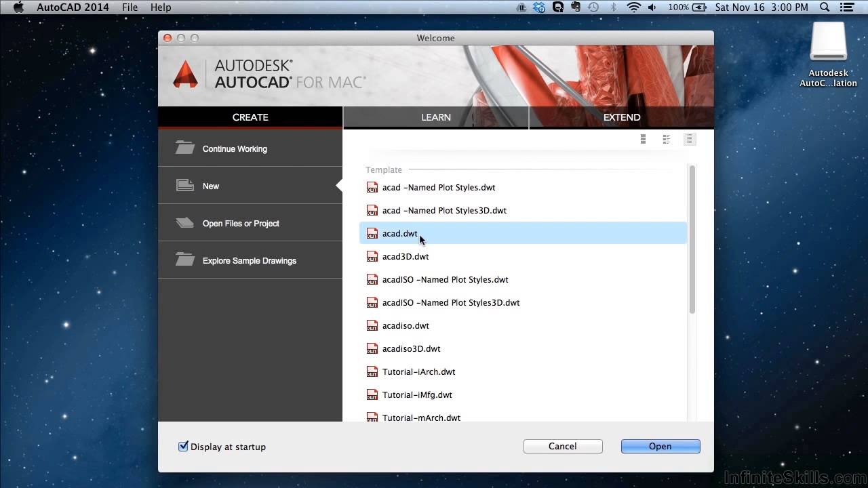This screenshot has width=868, height=488.
Task: Select the acad3D.dwt template name
Action: click(x=406, y=256)
